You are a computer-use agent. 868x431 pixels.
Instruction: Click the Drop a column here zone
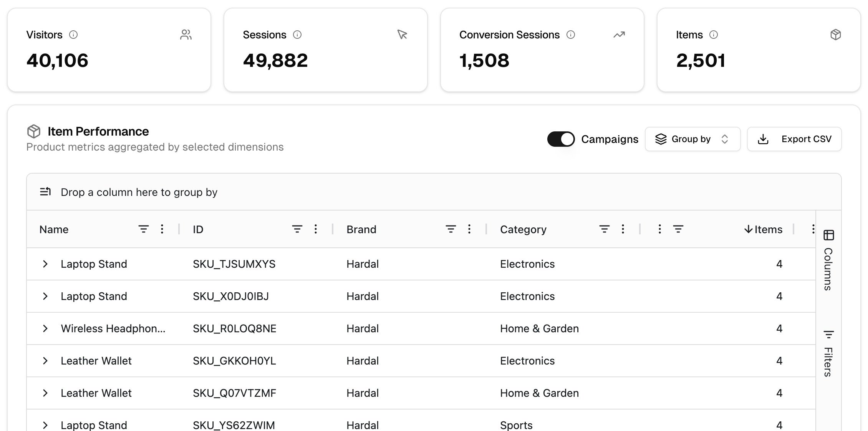pos(434,192)
